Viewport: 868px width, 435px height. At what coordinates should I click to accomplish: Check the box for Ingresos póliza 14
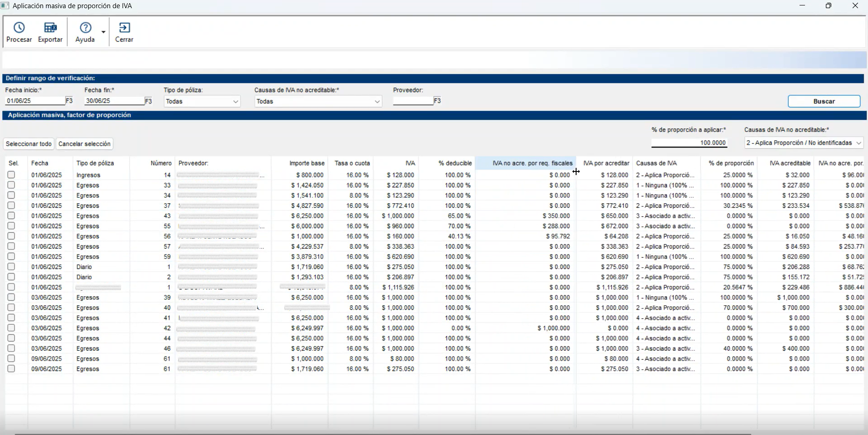point(11,175)
